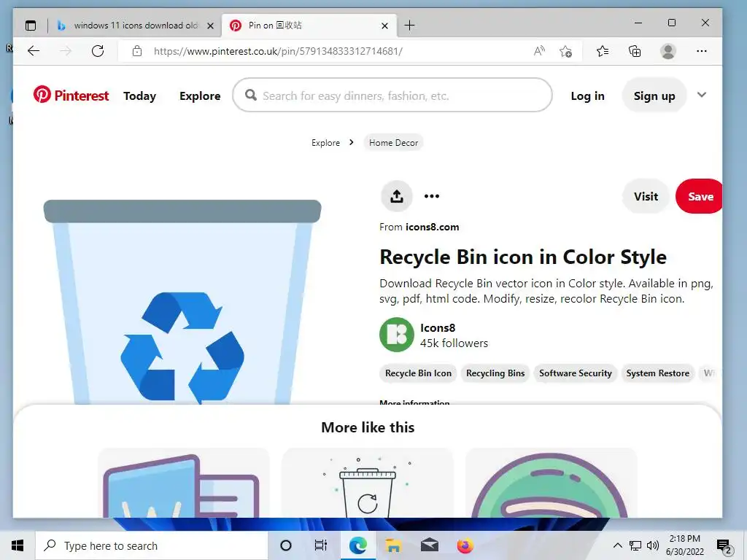747x560 pixels.
Task: Add this page to favorites
Action: (x=565, y=51)
